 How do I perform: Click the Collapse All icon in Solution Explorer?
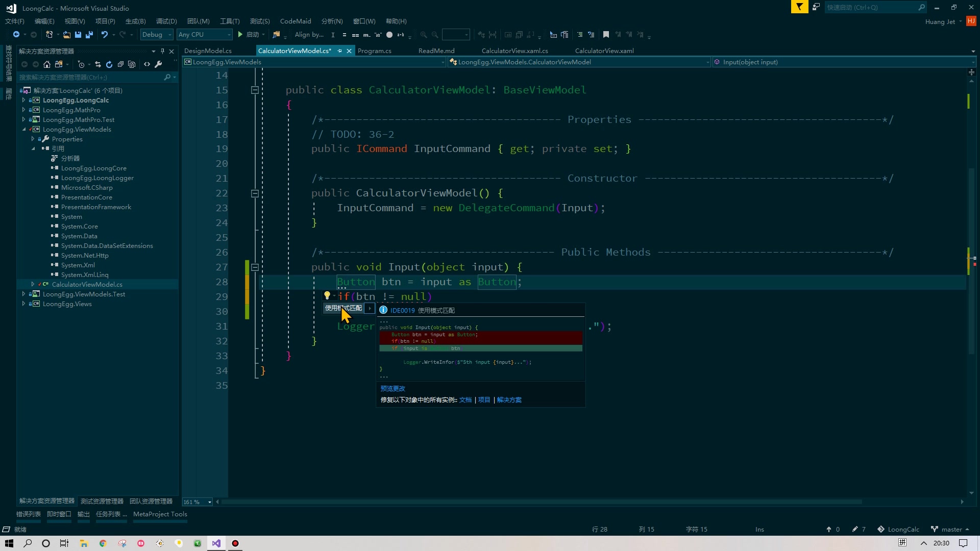(x=120, y=64)
